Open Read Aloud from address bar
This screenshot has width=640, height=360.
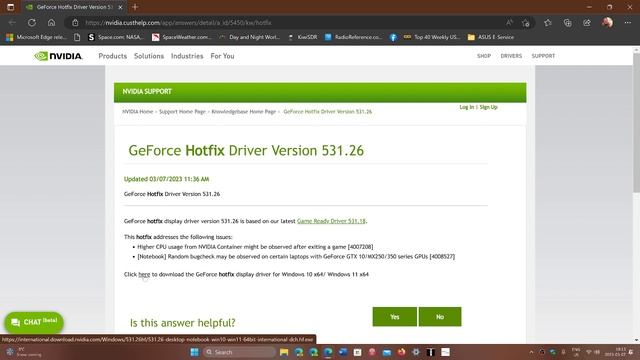509,23
